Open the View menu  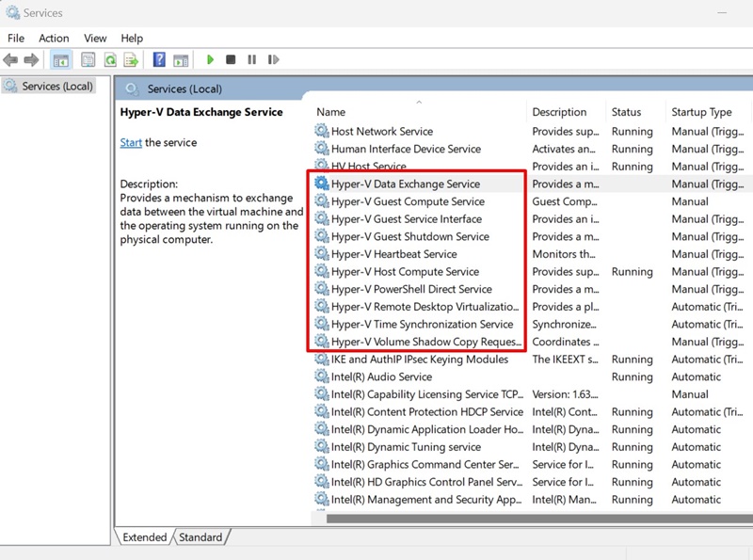click(x=95, y=38)
